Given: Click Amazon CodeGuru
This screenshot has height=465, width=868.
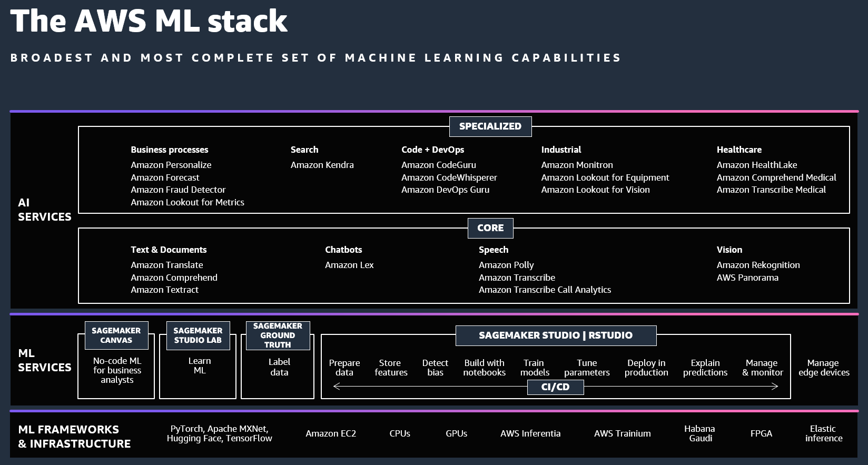Looking at the screenshot, I should coord(439,165).
